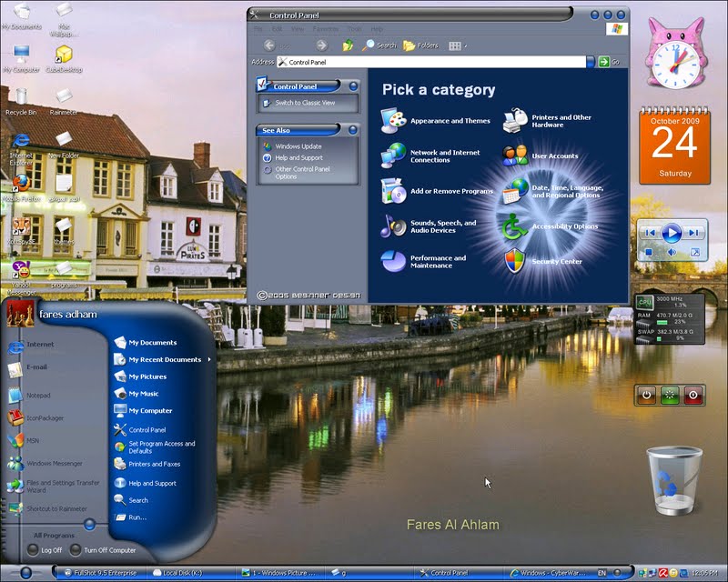Mute volume on the media player widget
Image resolution: width=728 pixels, height=582 pixels.
pos(672,252)
